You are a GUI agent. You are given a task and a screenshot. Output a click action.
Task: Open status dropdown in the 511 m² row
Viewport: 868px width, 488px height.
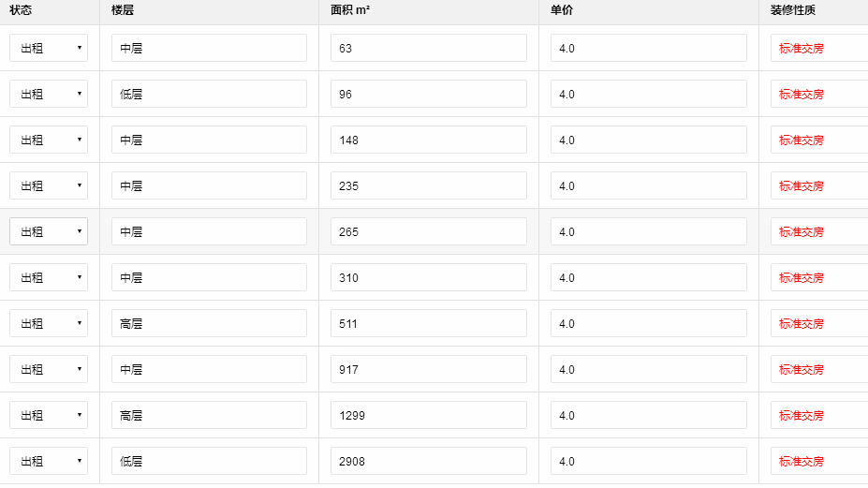tap(49, 323)
